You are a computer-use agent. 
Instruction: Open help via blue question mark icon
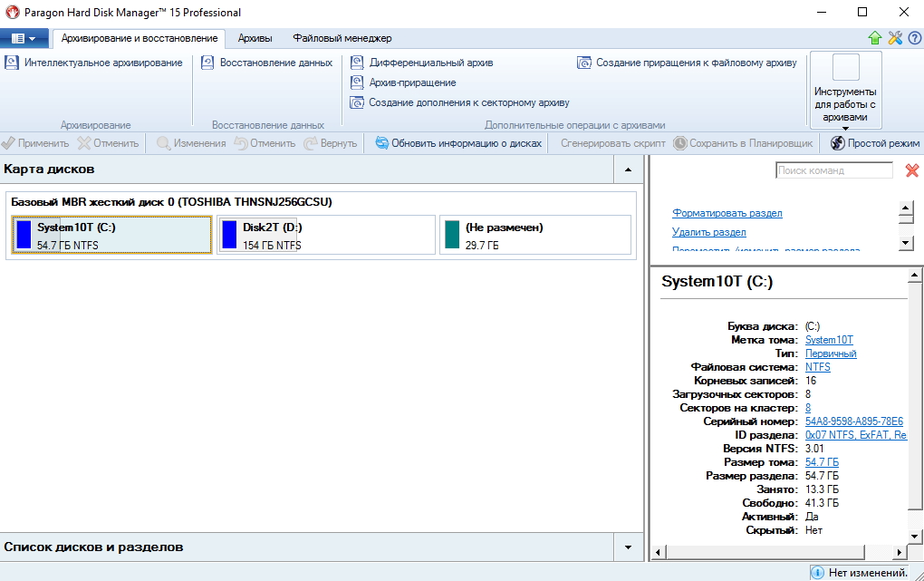(915, 38)
